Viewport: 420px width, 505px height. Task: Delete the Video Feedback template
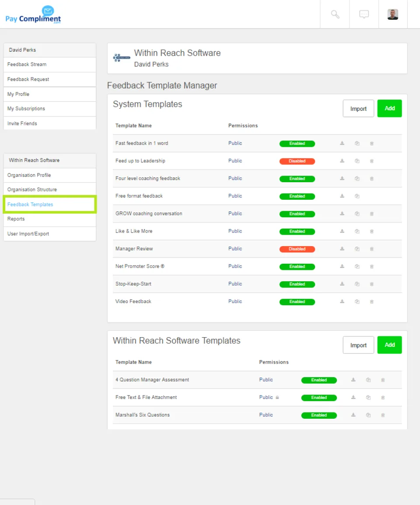372,302
